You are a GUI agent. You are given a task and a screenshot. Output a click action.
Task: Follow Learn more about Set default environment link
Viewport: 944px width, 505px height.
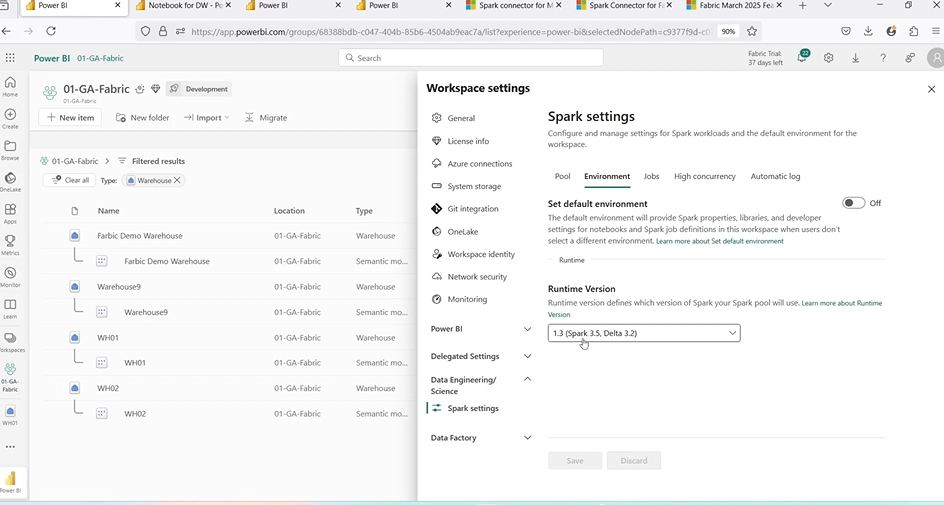(x=719, y=241)
